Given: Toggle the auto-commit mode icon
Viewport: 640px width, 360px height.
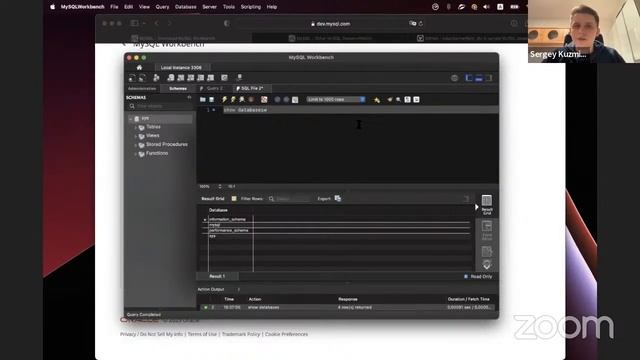Looking at the screenshot, I should tap(295, 100).
